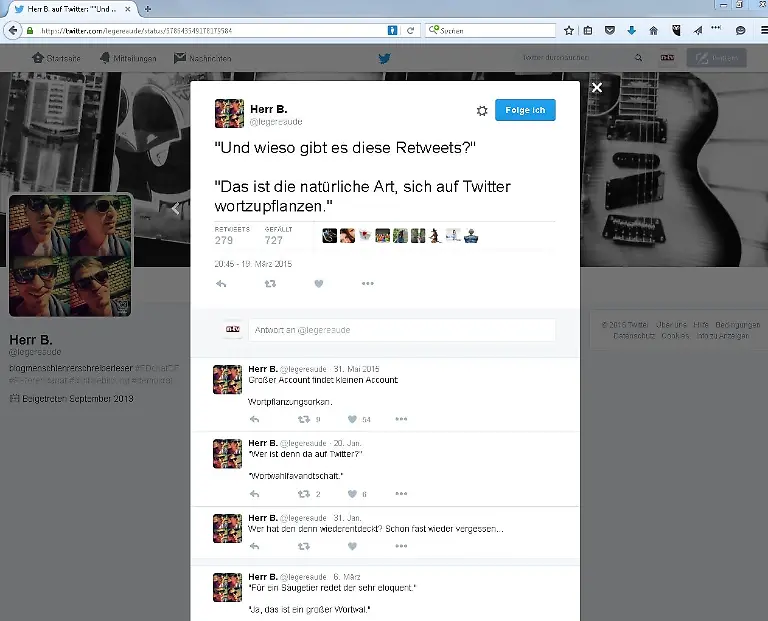Go to previous tweet with left chevron

175,209
